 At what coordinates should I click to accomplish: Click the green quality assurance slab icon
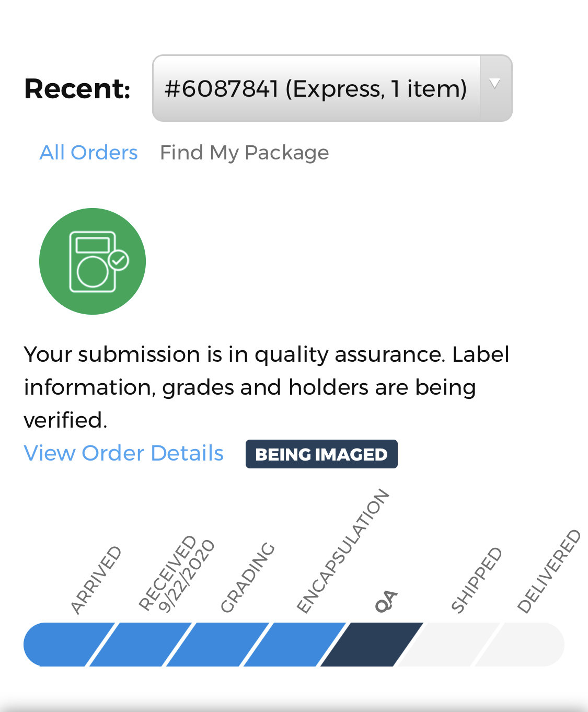(93, 261)
